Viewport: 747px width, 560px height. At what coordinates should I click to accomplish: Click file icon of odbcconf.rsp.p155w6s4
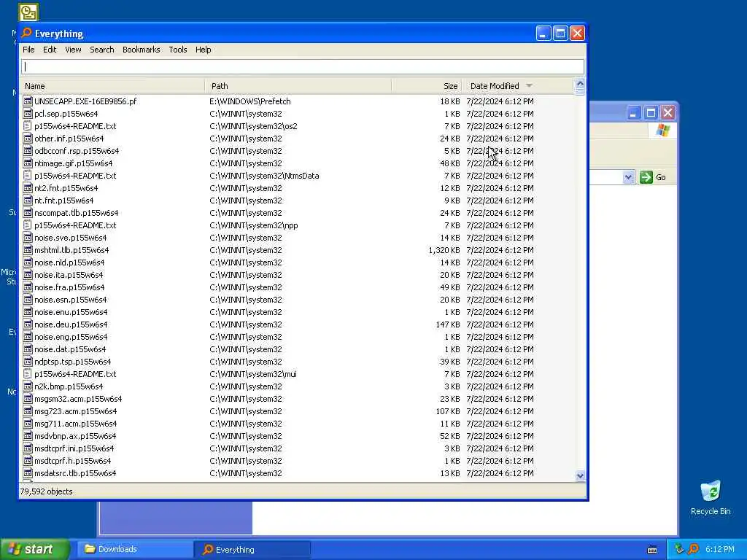pos(28,150)
